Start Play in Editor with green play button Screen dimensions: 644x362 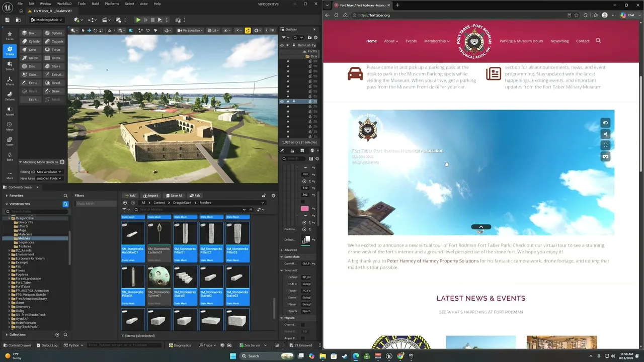pyautogui.click(x=138, y=20)
